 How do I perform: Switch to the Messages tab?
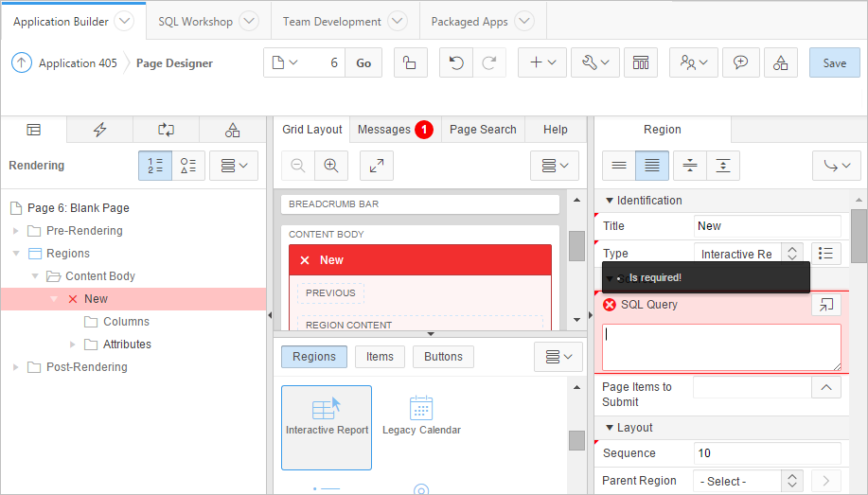click(384, 130)
